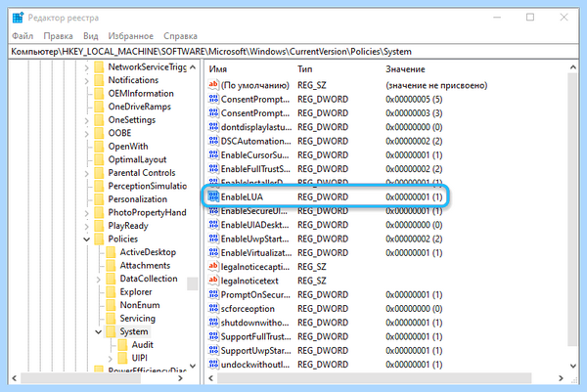This screenshot has width=587, height=392.
Task: Select the undockwithoutl... value name
Action: point(255,365)
